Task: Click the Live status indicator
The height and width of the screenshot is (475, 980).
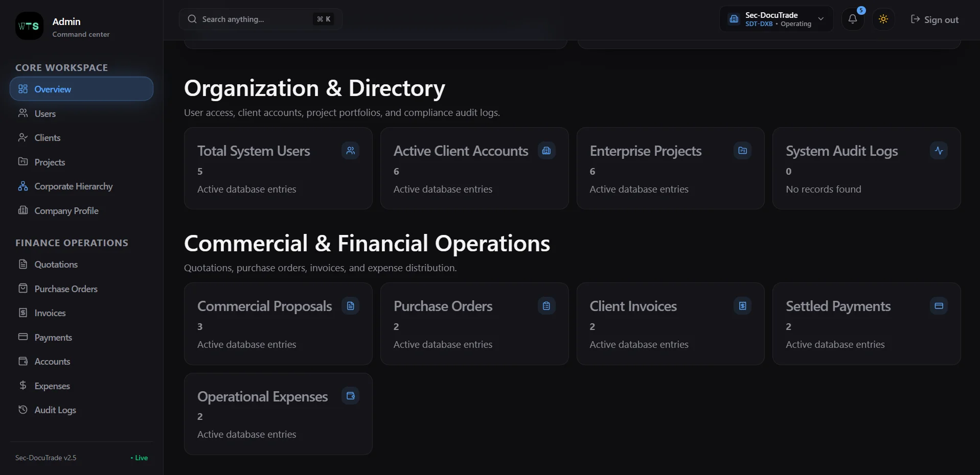Action: tap(139, 458)
